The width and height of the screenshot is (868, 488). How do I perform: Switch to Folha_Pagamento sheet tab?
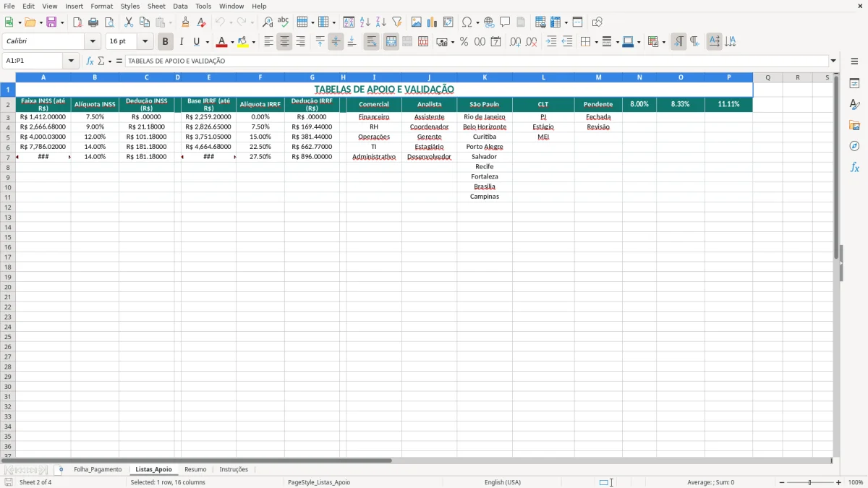tap(98, 470)
